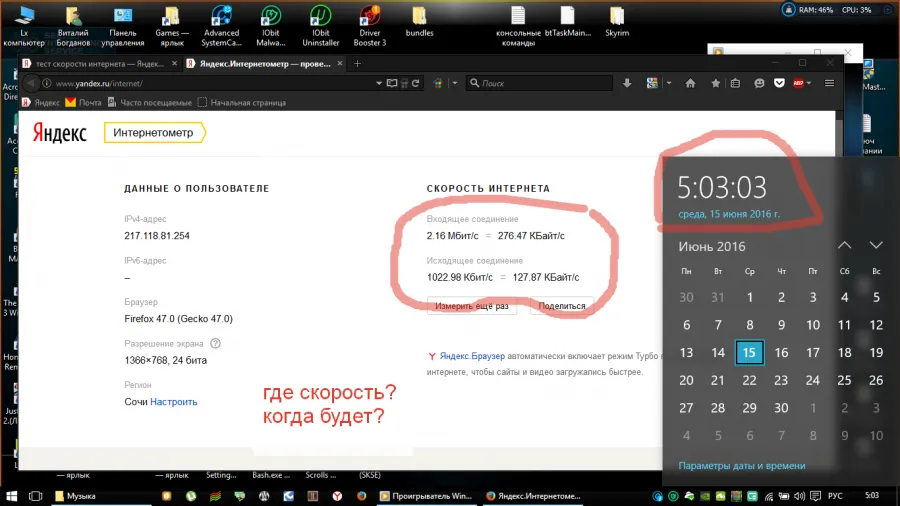Open Яндекс bookmark in bookmarks bar
Image resolution: width=900 pixels, height=506 pixels.
click(x=41, y=103)
